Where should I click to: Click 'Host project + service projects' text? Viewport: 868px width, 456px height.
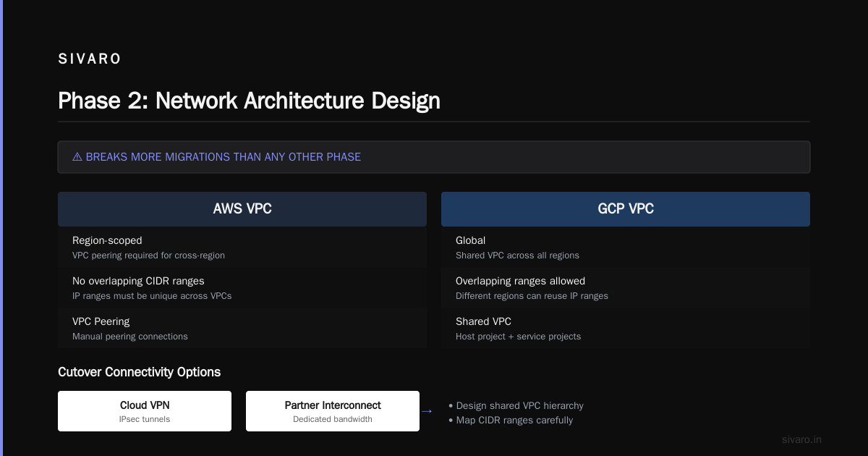(x=518, y=337)
